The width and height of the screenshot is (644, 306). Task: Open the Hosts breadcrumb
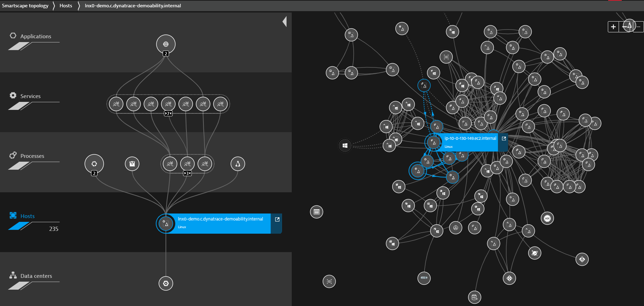[66, 6]
